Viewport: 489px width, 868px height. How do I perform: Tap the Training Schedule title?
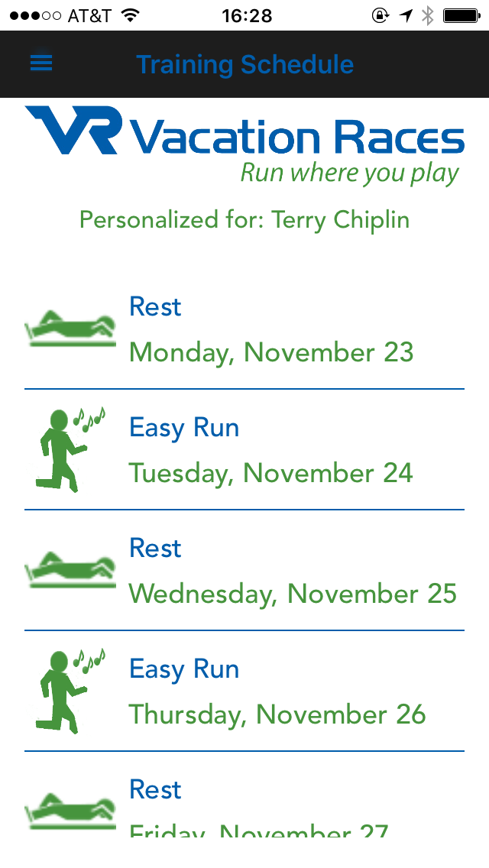pyautogui.click(x=244, y=64)
